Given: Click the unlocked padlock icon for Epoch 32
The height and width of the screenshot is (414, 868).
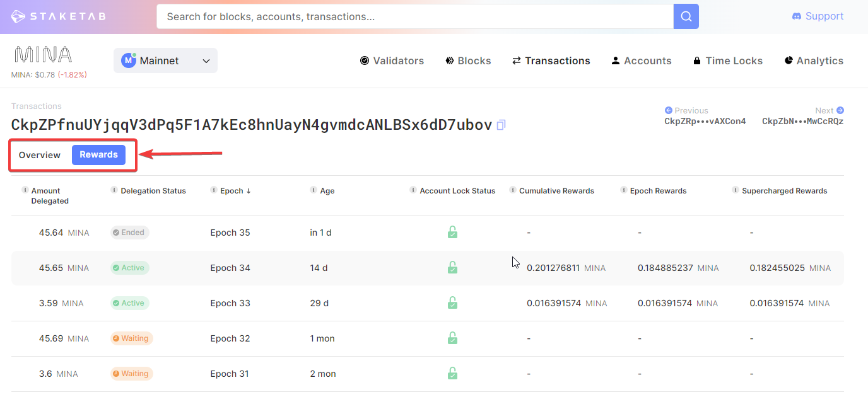Looking at the screenshot, I should pyautogui.click(x=452, y=338).
